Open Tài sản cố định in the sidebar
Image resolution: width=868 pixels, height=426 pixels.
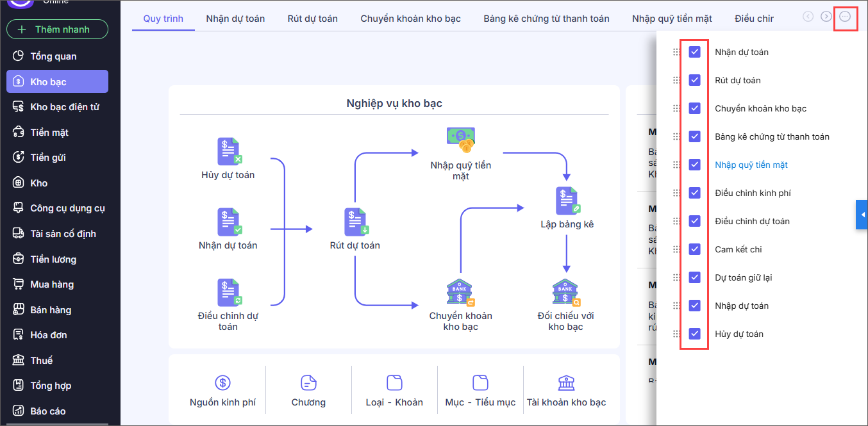click(x=57, y=234)
